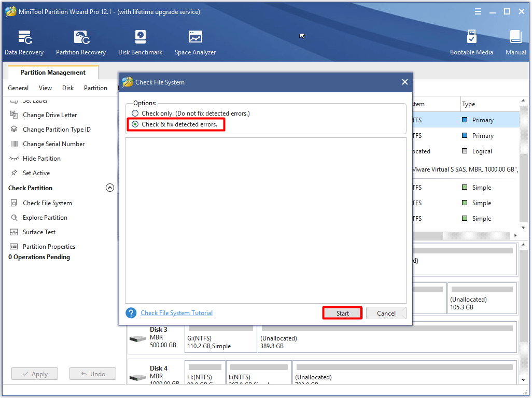Click Partition Properties label

(x=49, y=247)
